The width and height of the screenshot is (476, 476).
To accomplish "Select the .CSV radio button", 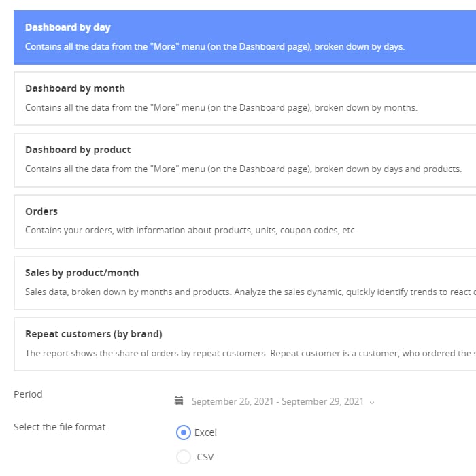I will point(184,457).
